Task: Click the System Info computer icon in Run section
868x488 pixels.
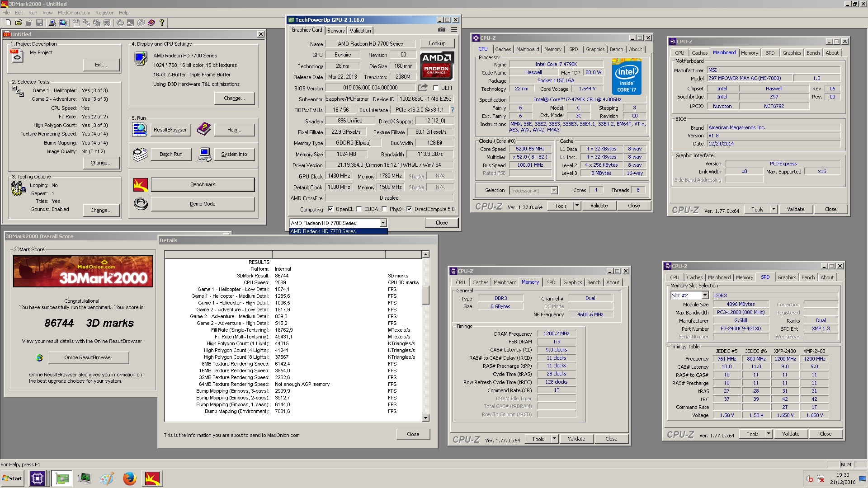Action: [204, 155]
